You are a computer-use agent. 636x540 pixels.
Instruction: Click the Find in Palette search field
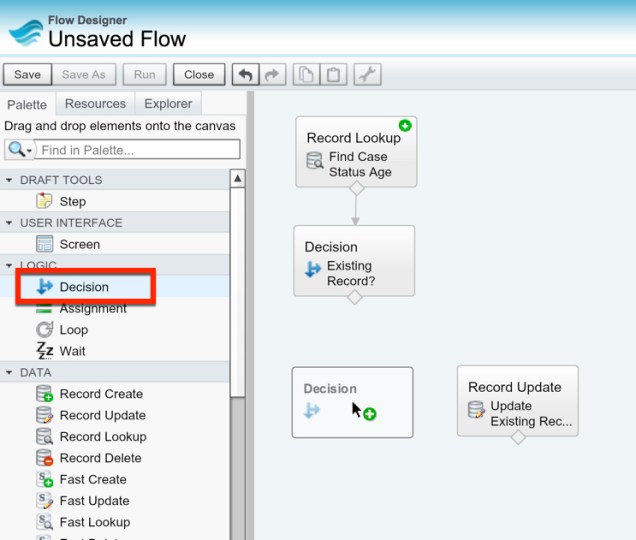coord(139,150)
